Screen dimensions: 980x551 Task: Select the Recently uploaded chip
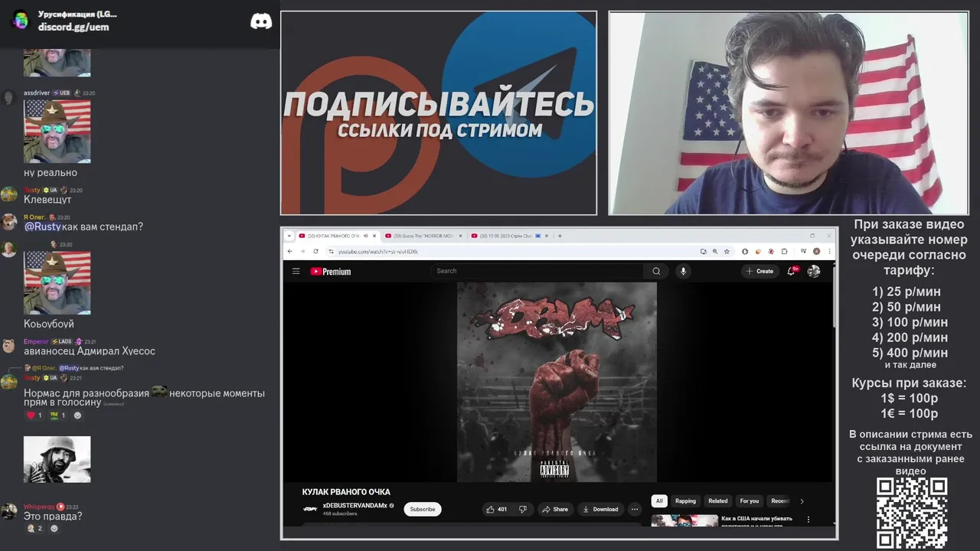click(x=779, y=501)
